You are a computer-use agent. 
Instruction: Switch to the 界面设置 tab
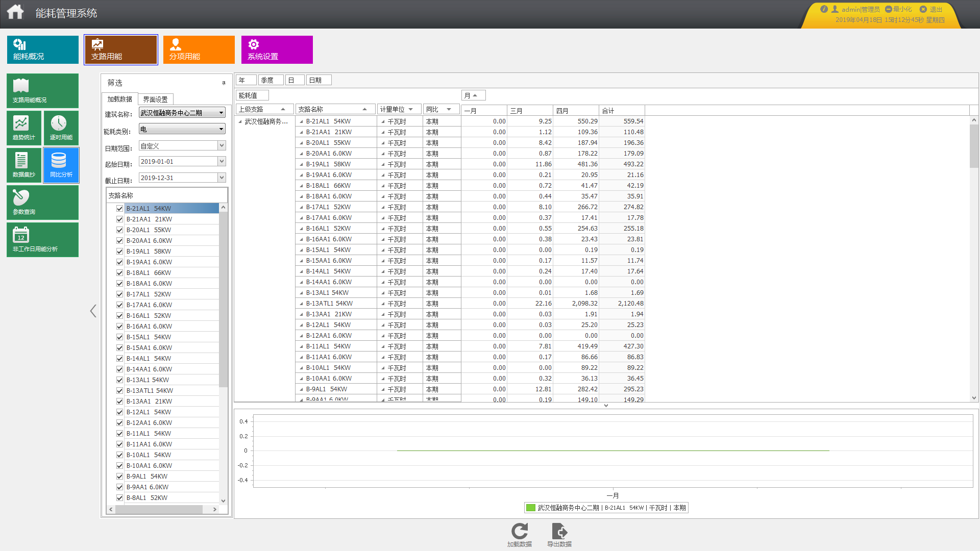click(155, 99)
